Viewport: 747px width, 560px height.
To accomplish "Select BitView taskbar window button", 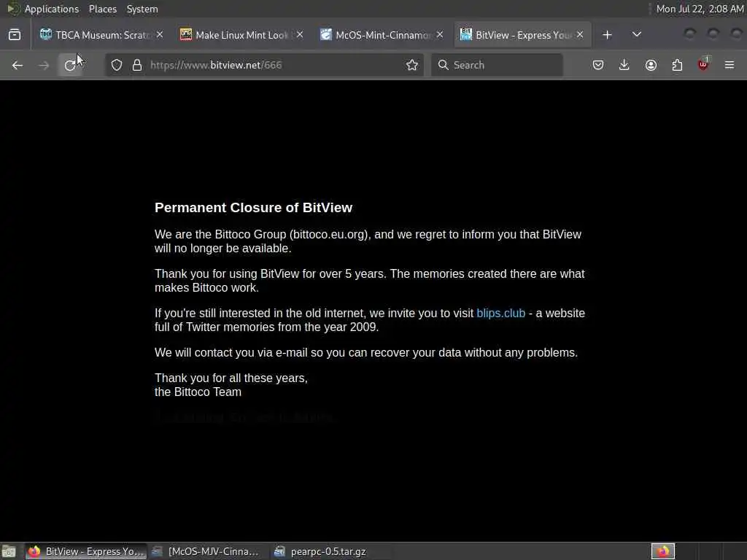I will pos(86,551).
